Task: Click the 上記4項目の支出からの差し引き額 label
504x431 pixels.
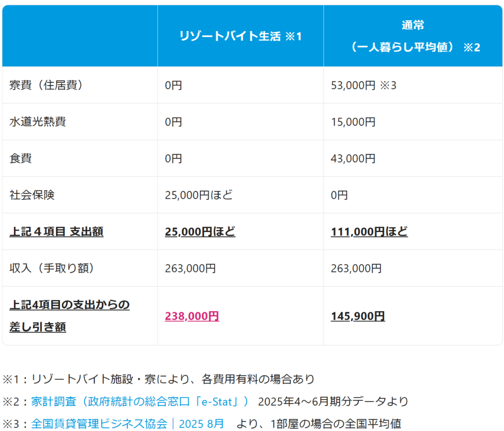Action: pyautogui.click(x=69, y=316)
